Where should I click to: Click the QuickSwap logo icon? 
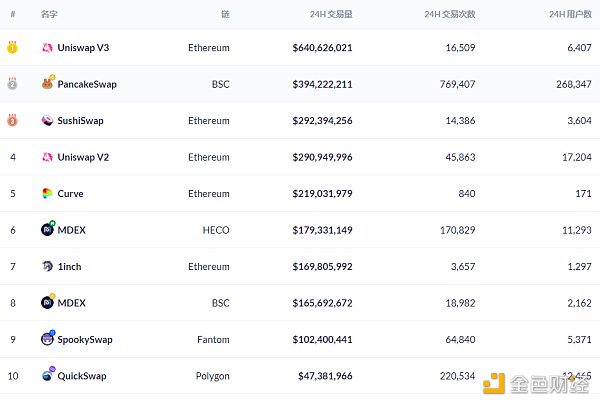[x=48, y=375]
